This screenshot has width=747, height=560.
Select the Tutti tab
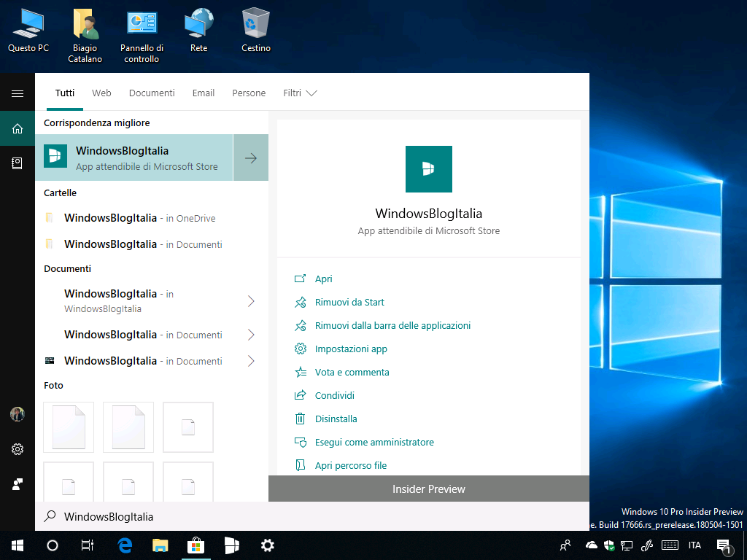click(65, 93)
